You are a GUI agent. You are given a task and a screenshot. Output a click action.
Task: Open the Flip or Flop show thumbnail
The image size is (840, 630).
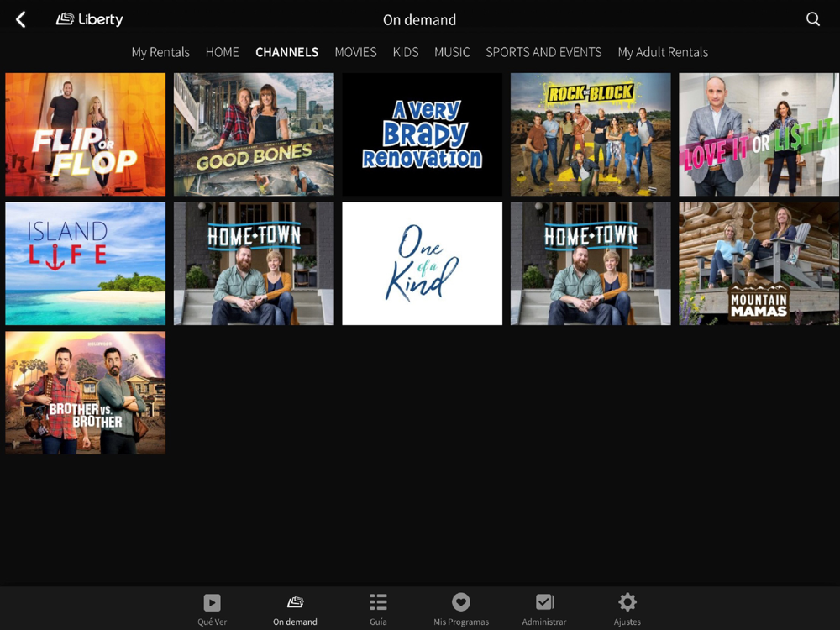click(85, 134)
